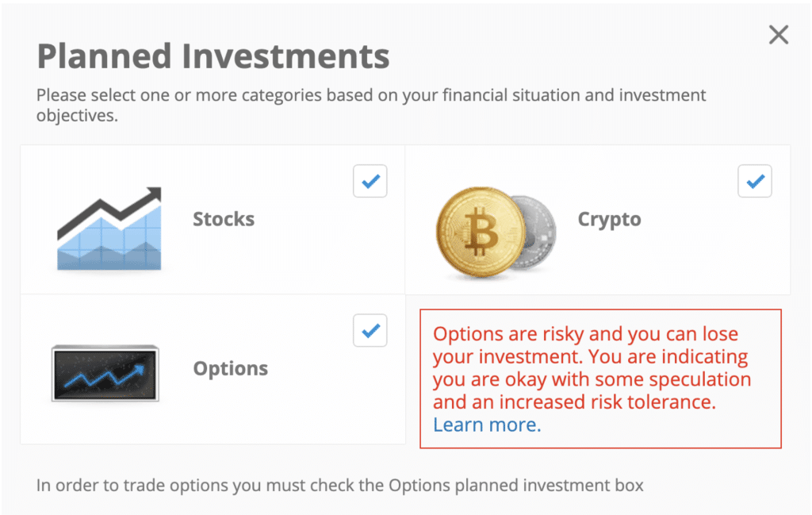812x515 pixels.
Task: Click the Crypto category label
Action: (x=610, y=220)
